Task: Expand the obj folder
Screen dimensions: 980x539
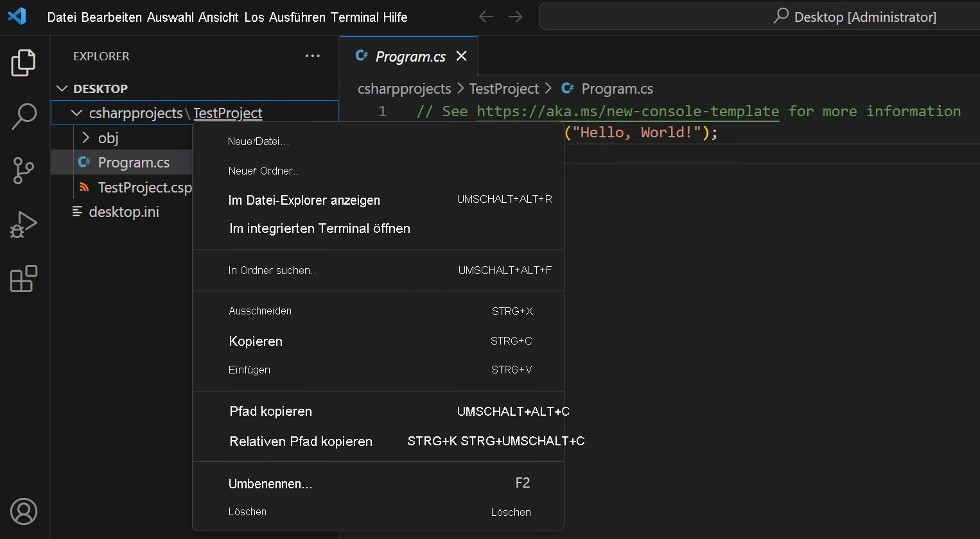Action: coord(85,138)
